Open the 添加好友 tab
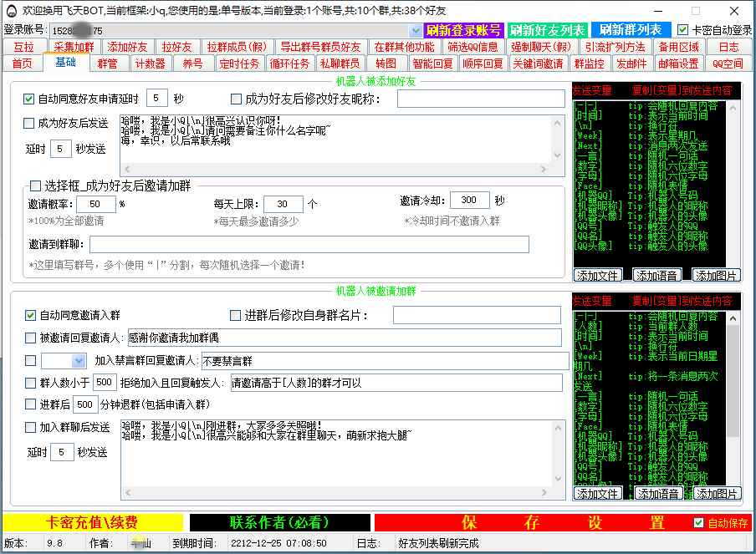The width and height of the screenshot is (756, 554). 127,47
